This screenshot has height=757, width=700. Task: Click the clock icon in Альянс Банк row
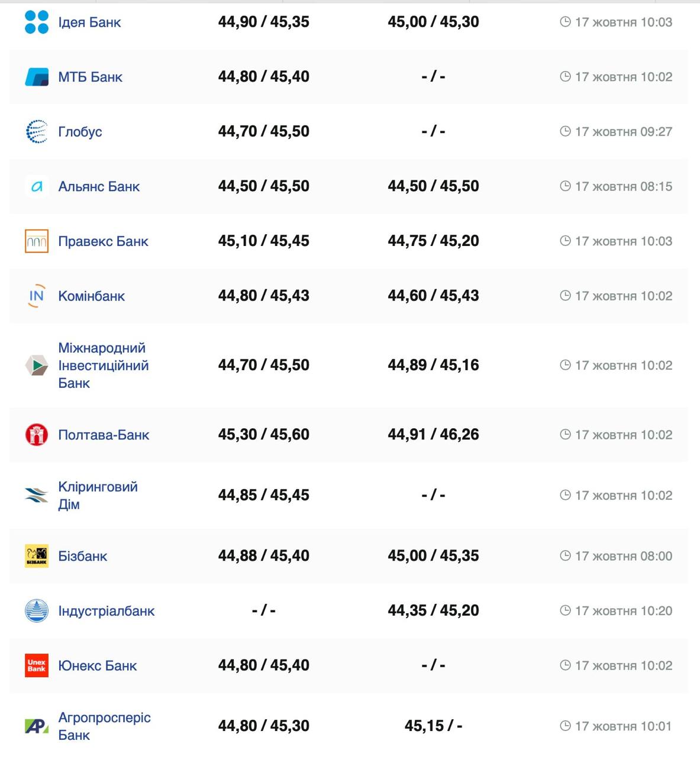click(565, 186)
